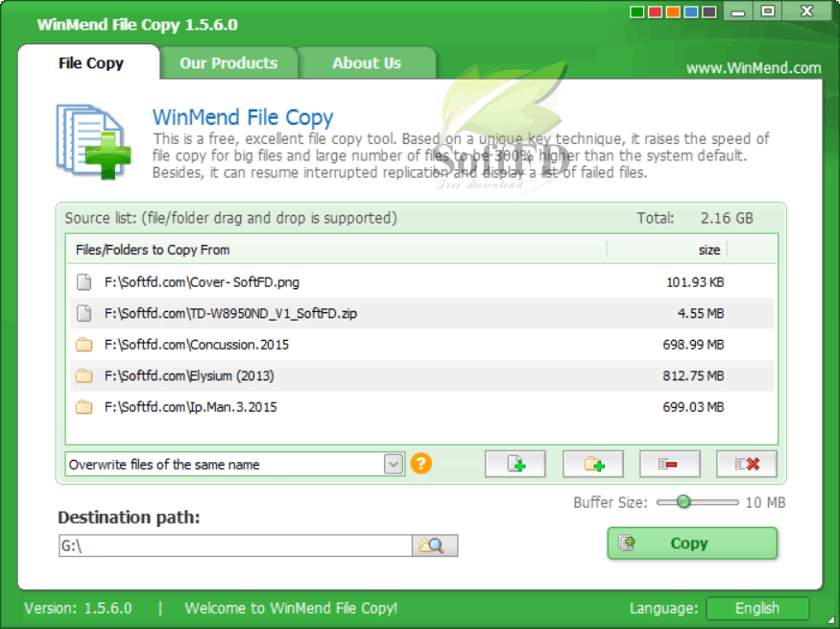Click folder icon next to Ip.Man.3.2015
Screen dimensions: 840x629
pyautogui.click(x=84, y=407)
